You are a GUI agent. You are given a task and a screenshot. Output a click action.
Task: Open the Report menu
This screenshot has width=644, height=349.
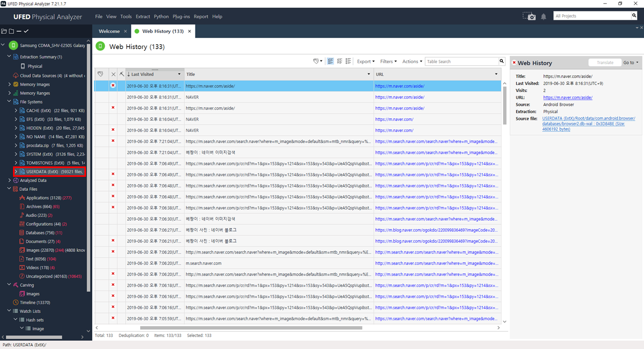201,17
